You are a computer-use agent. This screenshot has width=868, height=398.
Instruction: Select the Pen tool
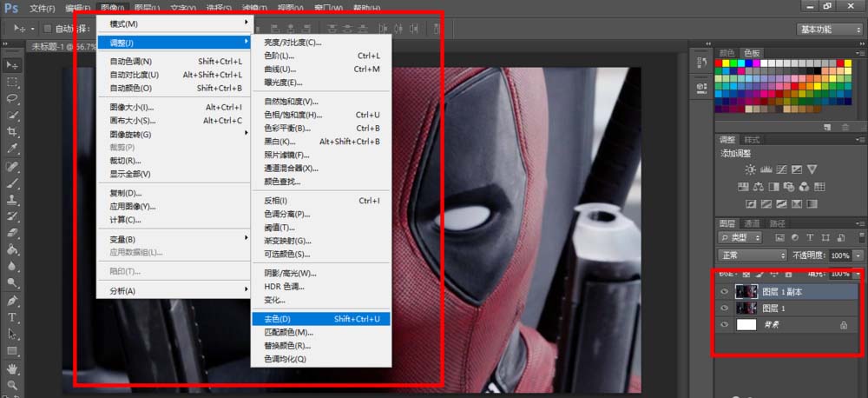point(11,301)
